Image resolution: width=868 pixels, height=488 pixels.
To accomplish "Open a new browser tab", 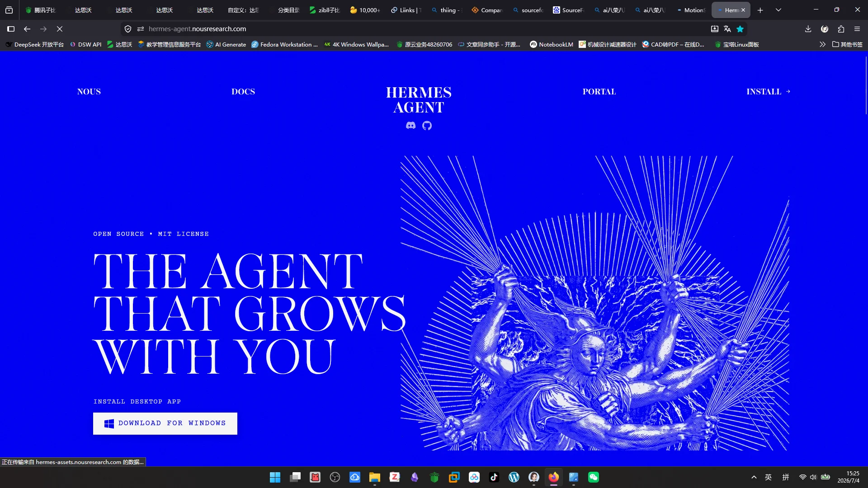I will point(760,10).
